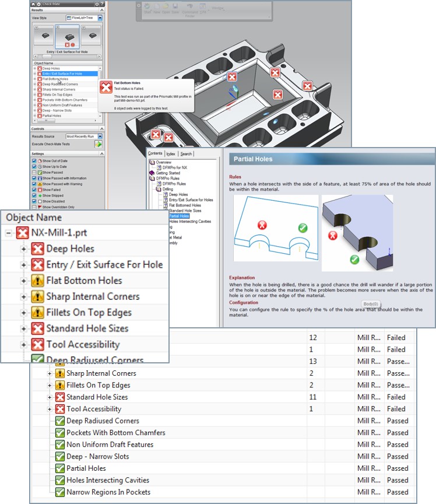This screenshot has width=436, height=504.
Task: Open Holes Intersecting Cavities help topic
Action: [x=190, y=222]
